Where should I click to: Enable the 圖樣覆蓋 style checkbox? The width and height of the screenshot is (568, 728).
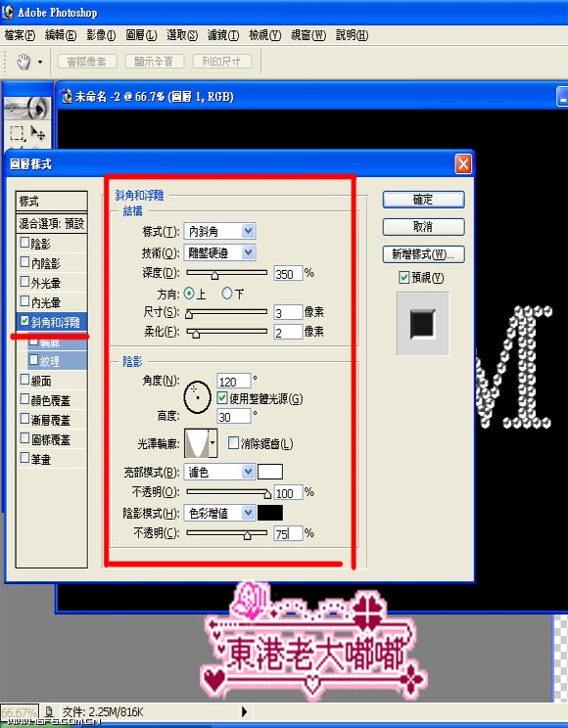click(x=25, y=438)
